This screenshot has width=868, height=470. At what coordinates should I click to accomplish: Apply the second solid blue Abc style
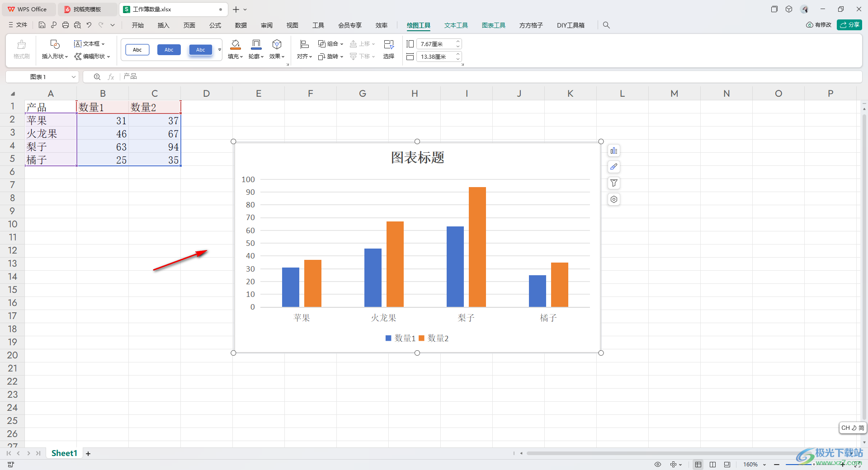click(x=169, y=50)
